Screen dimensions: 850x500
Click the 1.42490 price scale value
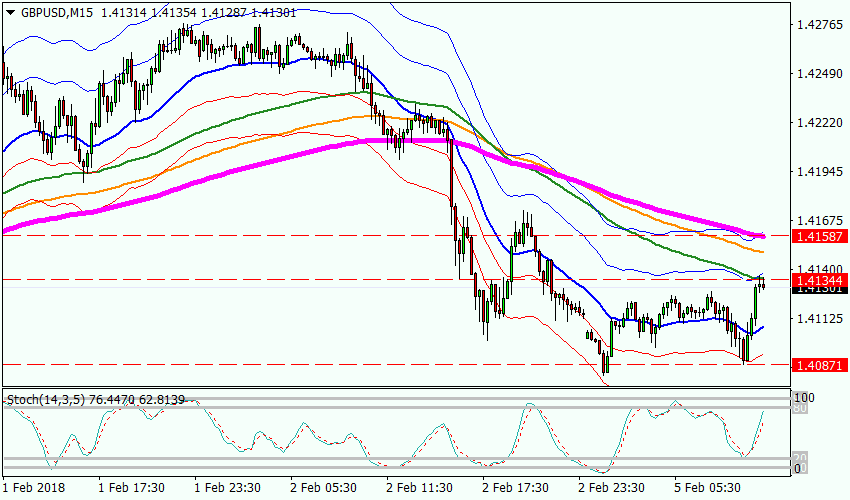tap(820, 73)
